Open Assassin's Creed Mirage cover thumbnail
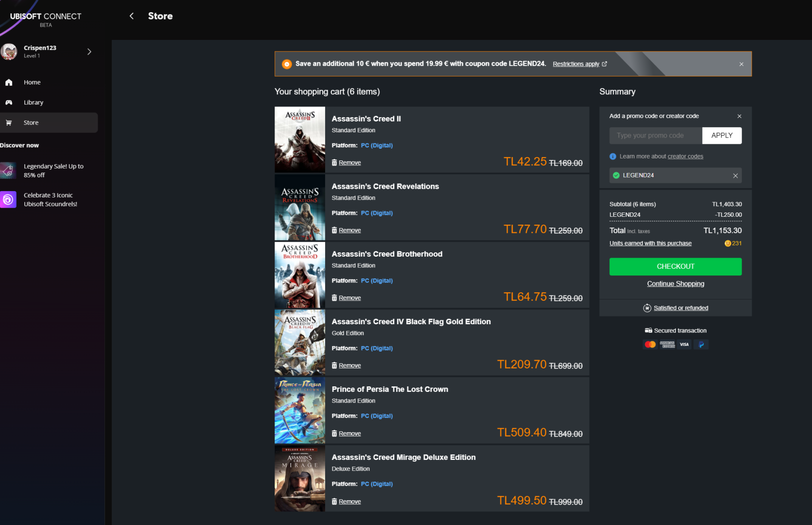Viewport: 812px width, 525px height. point(300,478)
